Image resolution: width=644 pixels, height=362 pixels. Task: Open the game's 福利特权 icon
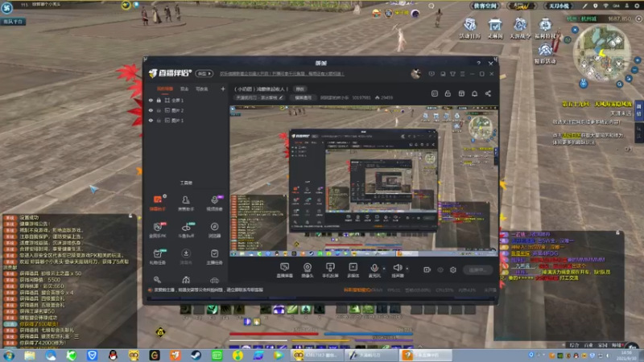[545, 28]
